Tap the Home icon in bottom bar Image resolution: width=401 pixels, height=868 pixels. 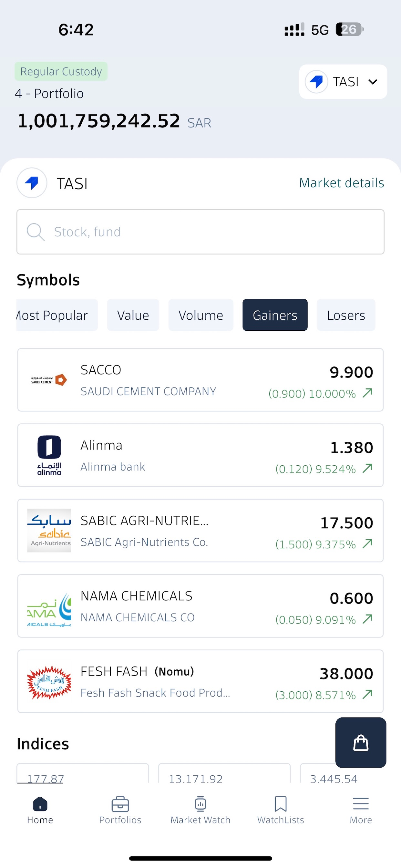pos(40,804)
